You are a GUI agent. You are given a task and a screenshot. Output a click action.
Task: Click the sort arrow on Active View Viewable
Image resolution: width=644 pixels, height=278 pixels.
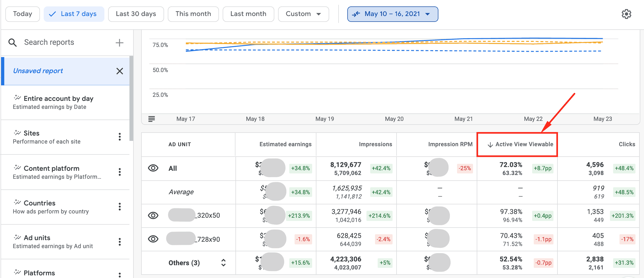point(490,145)
